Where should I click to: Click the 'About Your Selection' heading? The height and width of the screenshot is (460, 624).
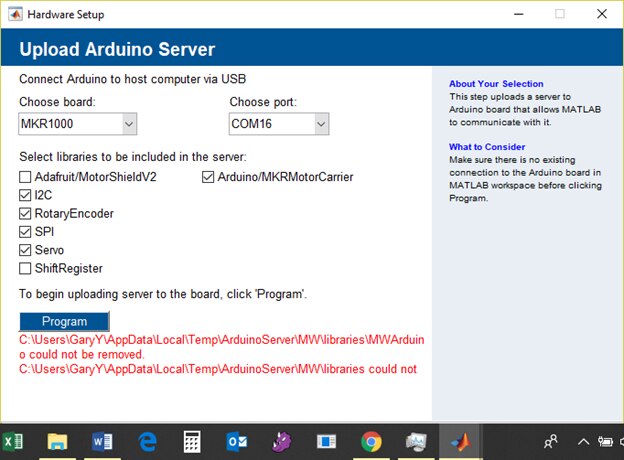point(496,84)
